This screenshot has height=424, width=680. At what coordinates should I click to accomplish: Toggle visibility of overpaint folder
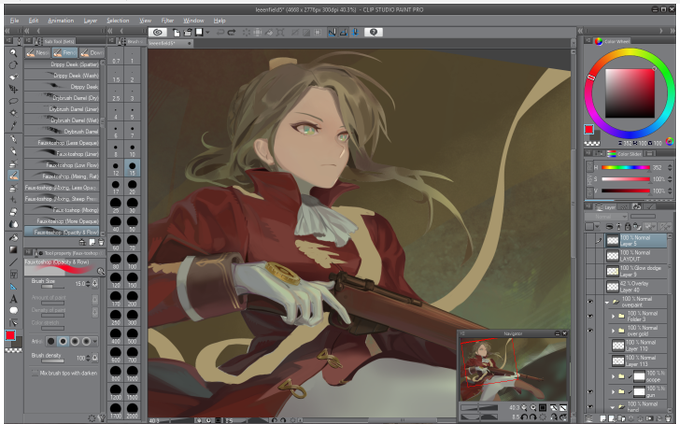[590, 302]
